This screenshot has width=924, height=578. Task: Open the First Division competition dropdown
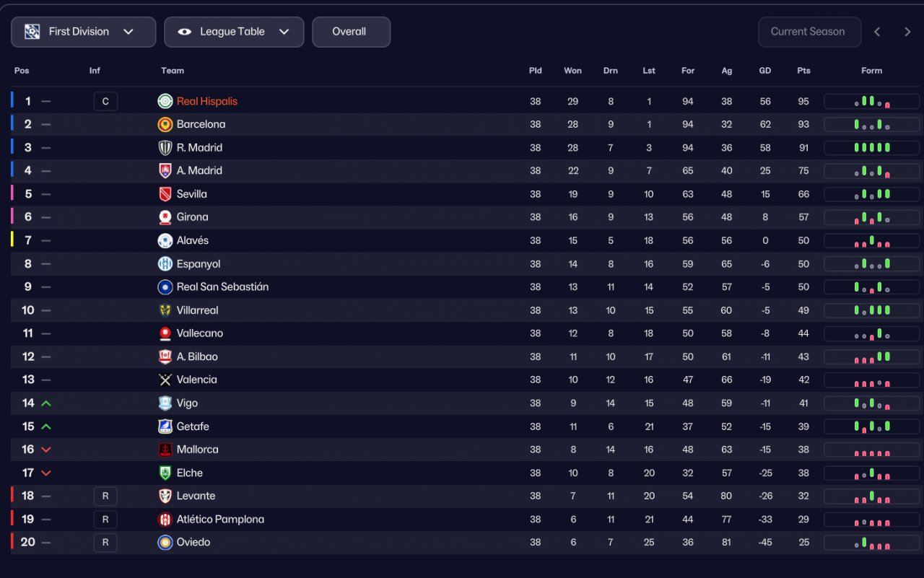[83, 32]
